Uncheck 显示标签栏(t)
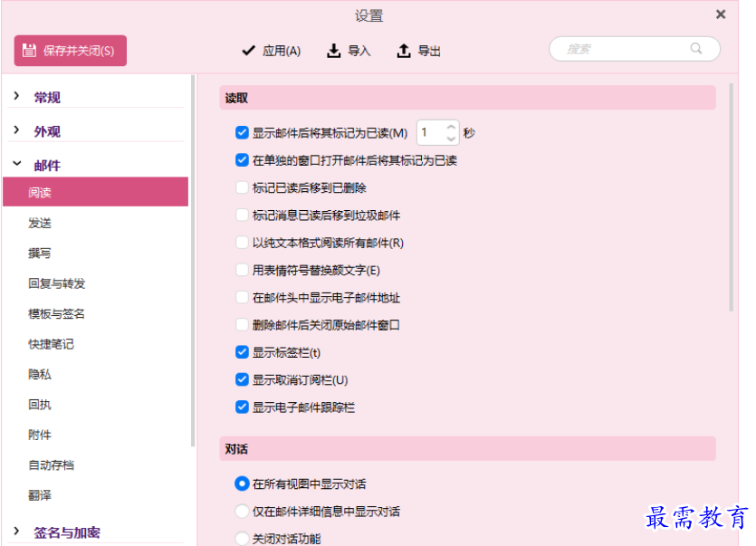Screen dimensions: 756x546 coord(242,352)
